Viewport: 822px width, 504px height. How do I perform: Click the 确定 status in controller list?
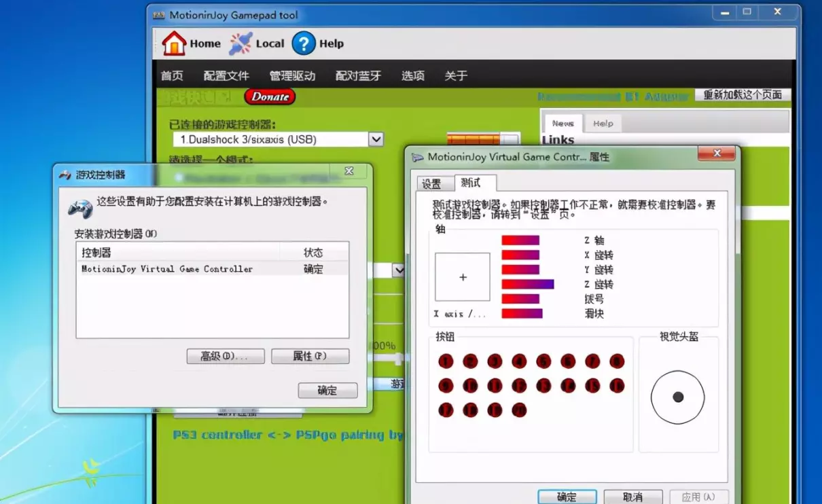(313, 269)
